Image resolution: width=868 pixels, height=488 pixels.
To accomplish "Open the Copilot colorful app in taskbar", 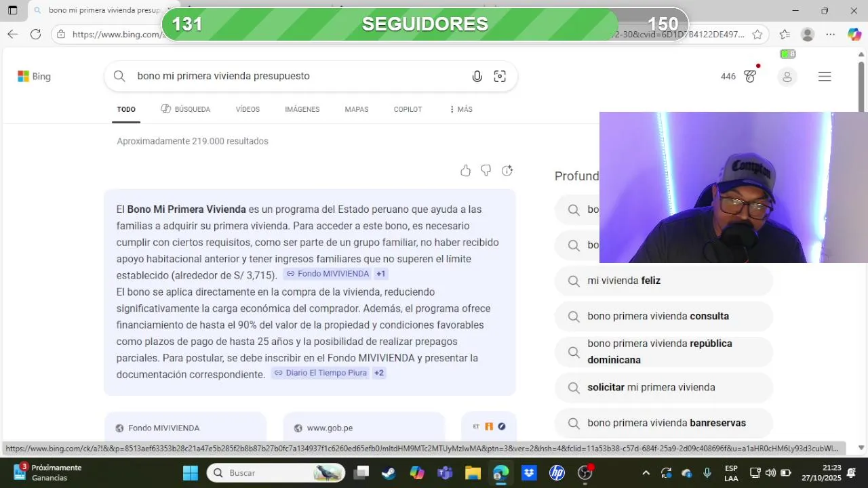I will coord(416,472).
